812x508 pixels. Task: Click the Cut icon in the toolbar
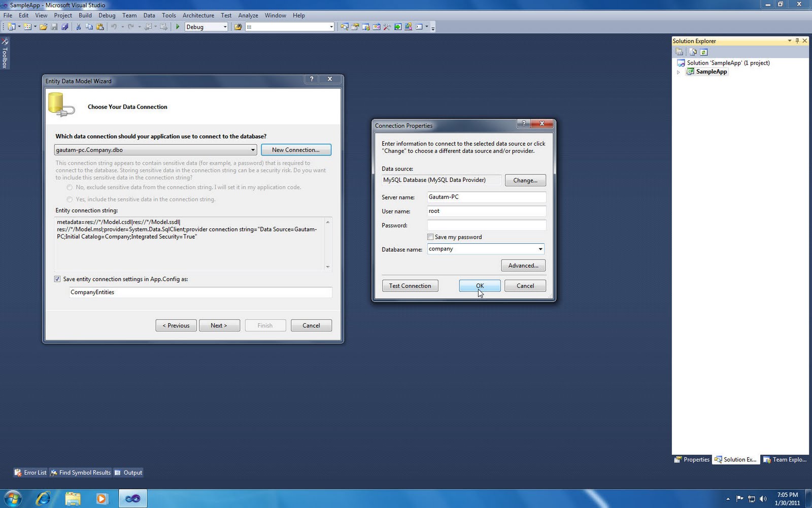(78, 26)
